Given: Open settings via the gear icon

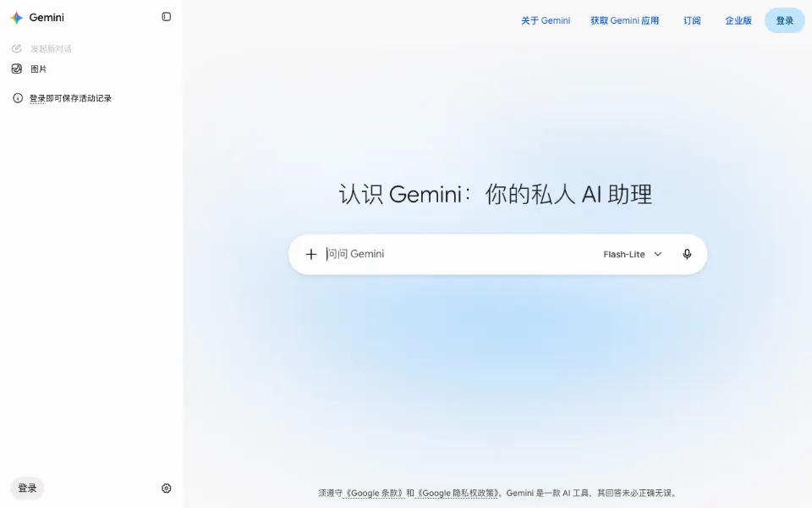Looking at the screenshot, I should [167, 489].
